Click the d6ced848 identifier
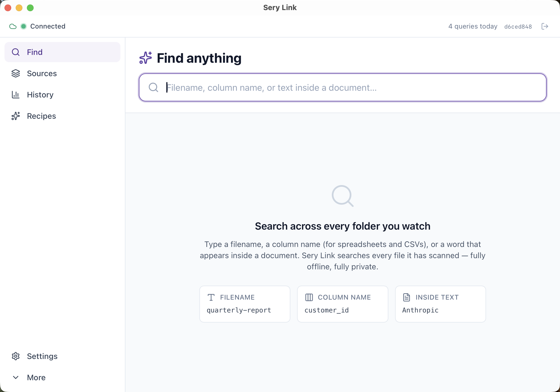This screenshot has height=392, width=560. point(518,27)
